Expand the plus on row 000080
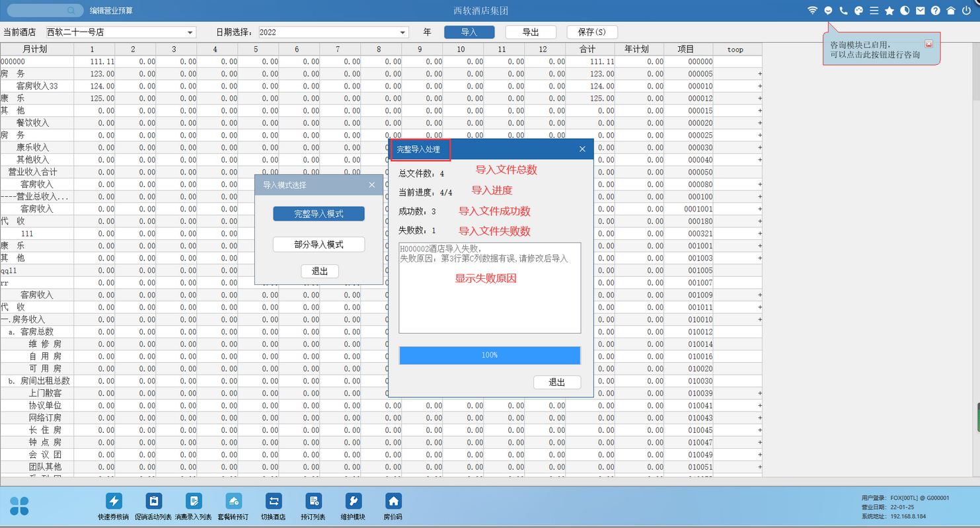 760,184
